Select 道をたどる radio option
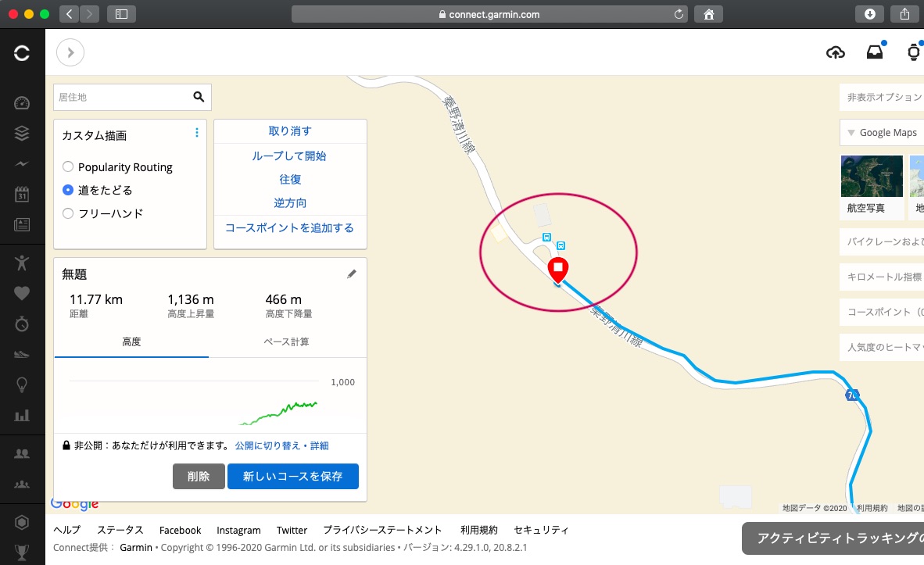This screenshot has height=565, width=924. point(68,190)
